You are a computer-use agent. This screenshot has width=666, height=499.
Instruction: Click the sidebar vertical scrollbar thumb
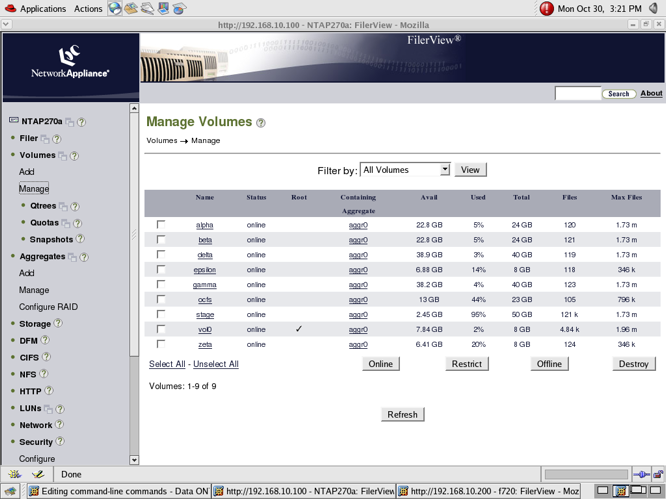pyautogui.click(x=134, y=234)
